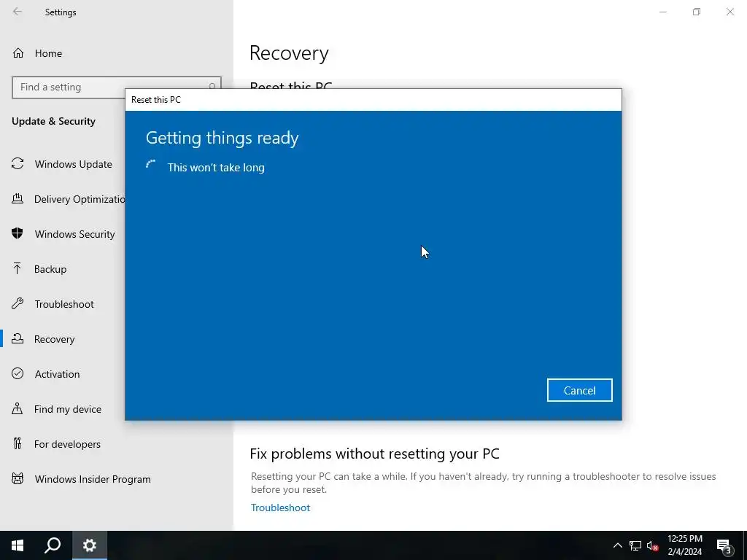The height and width of the screenshot is (560, 747).
Task: Open taskbar search magnifier
Action: pyautogui.click(x=53, y=545)
